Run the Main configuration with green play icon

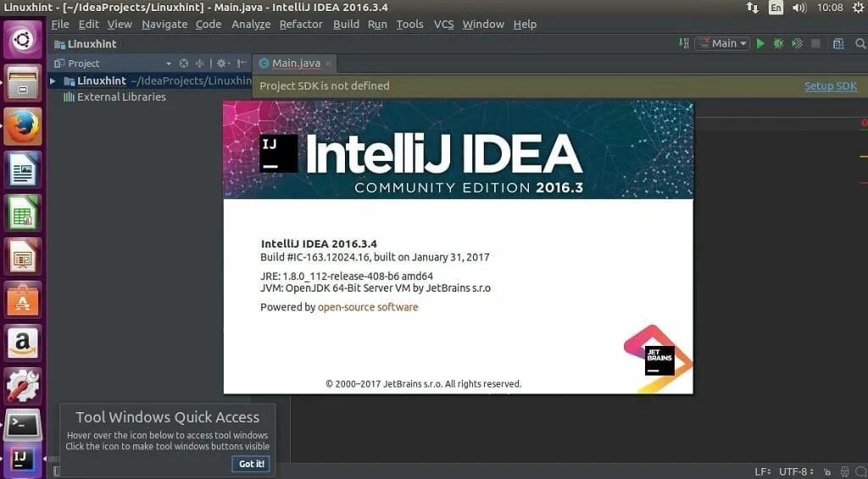tap(760, 43)
